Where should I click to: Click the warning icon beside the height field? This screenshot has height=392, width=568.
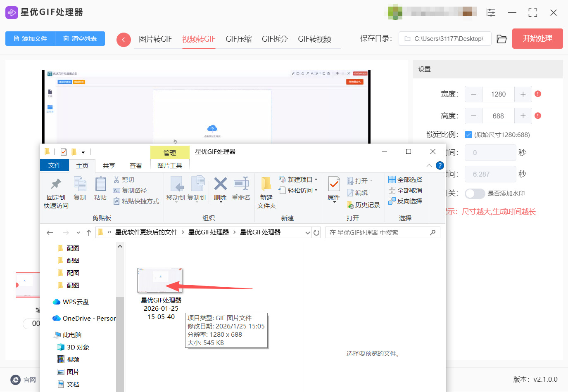tap(538, 116)
